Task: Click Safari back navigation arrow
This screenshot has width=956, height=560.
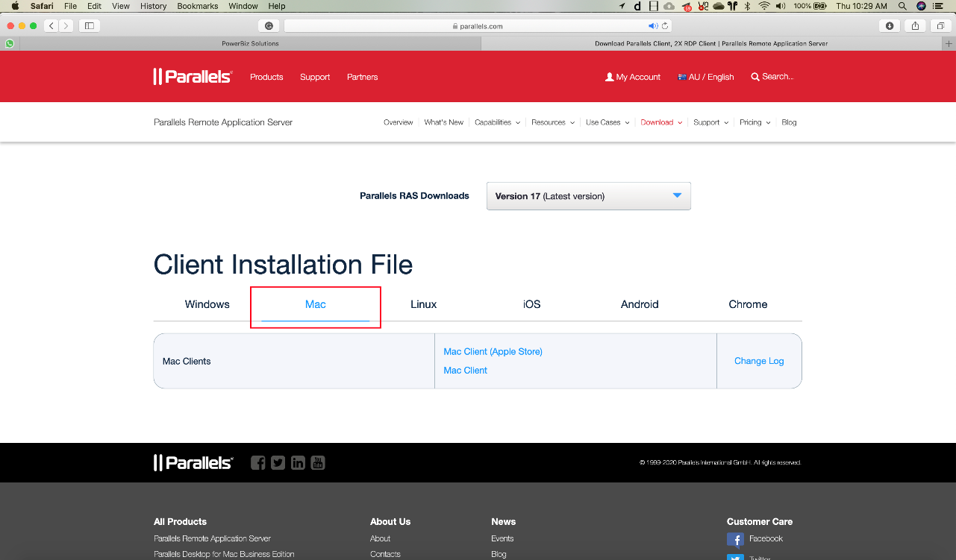Action: tap(51, 25)
